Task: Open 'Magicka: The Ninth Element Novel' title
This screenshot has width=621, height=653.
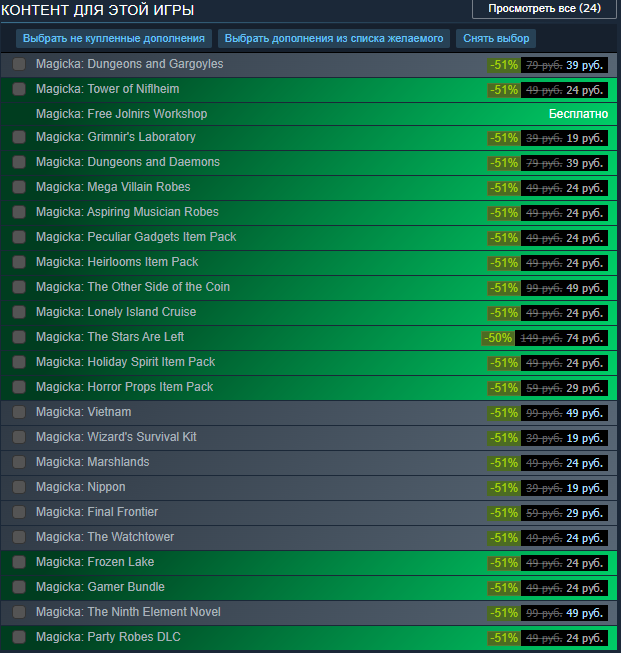Action: pyautogui.click(x=128, y=612)
